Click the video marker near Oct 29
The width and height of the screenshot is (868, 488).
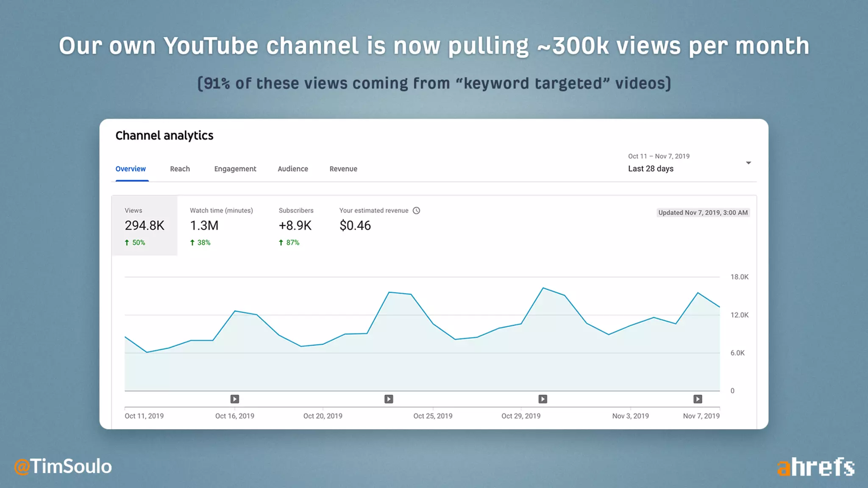click(x=542, y=399)
